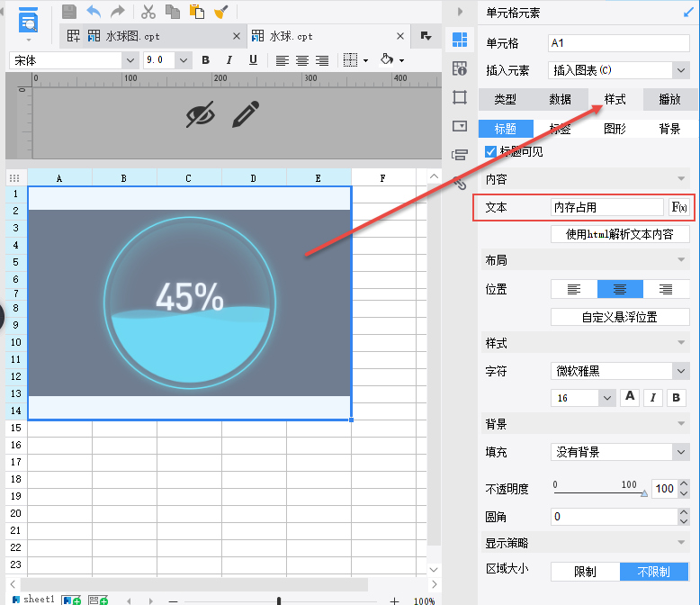Click 使用html解析文本内容 button
700x605 pixels.
[x=620, y=234]
